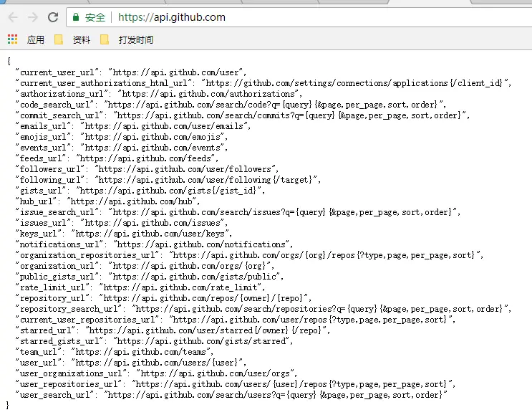
Task: Click the browser forward arrow
Action: (32, 17)
